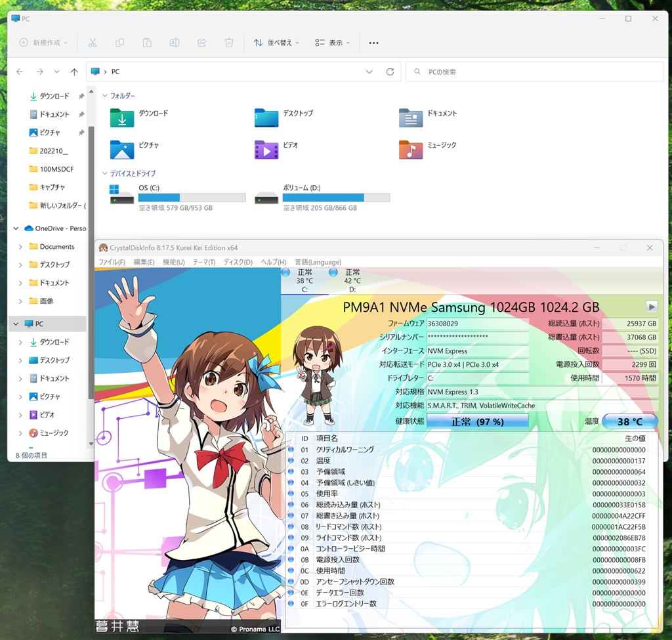Open the 機能(U) menu in CrystalDiskInfo
672x640 pixels.
(173, 262)
